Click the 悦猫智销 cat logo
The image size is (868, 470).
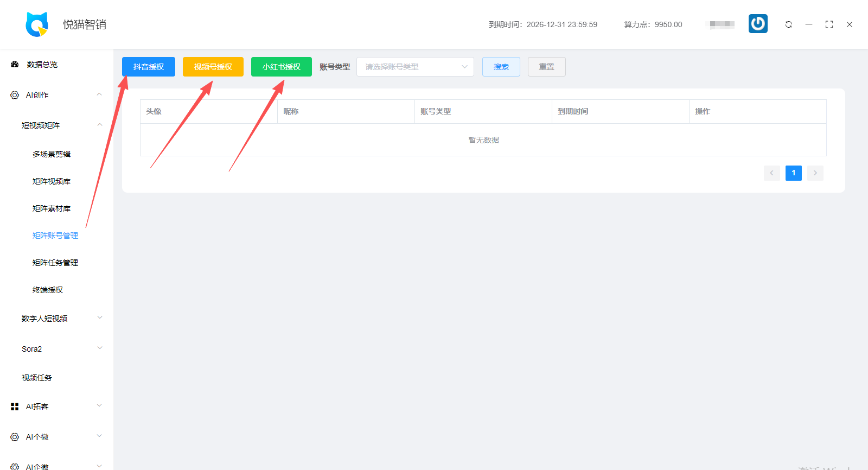(37, 24)
